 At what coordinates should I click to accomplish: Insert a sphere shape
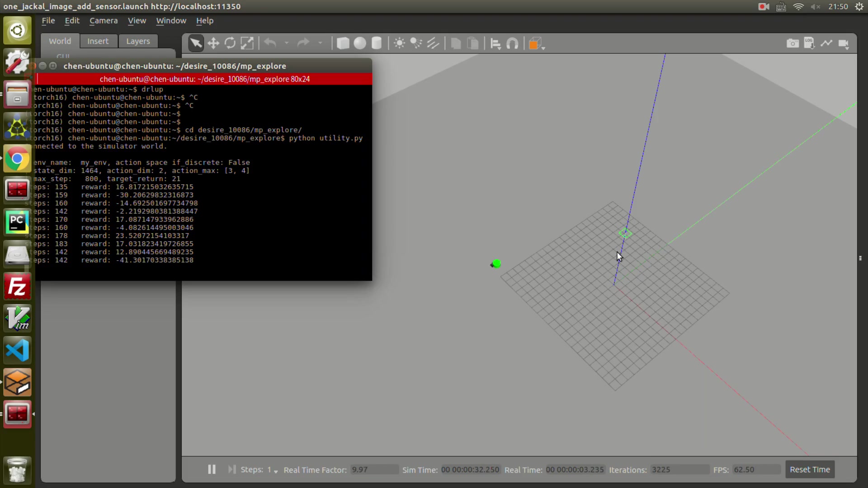pos(360,43)
